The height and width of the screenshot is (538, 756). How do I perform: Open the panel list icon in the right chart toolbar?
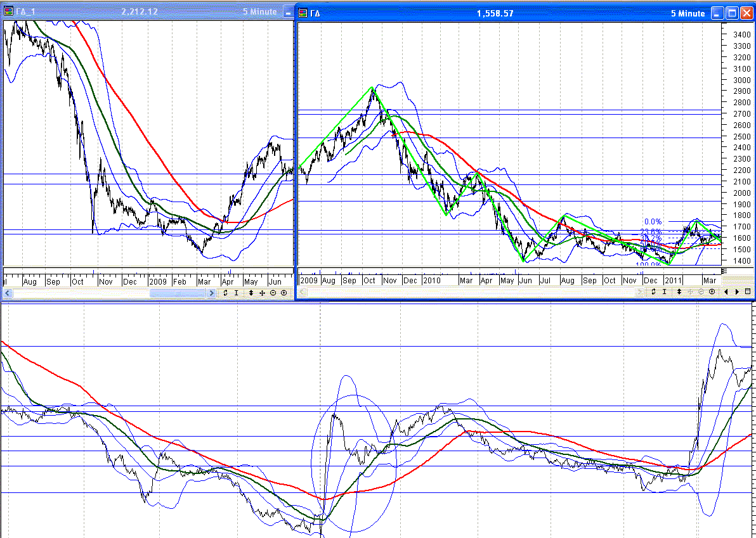coord(748,291)
